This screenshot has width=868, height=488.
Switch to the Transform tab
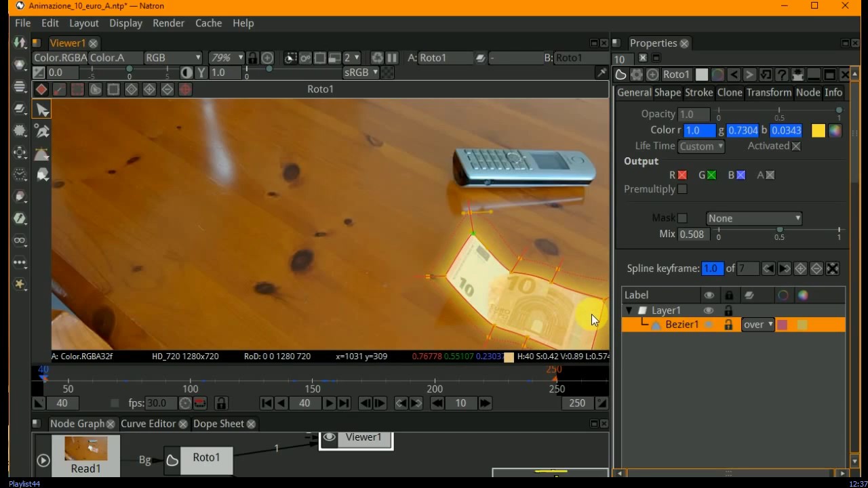pyautogui.click(x=769, y=93)
